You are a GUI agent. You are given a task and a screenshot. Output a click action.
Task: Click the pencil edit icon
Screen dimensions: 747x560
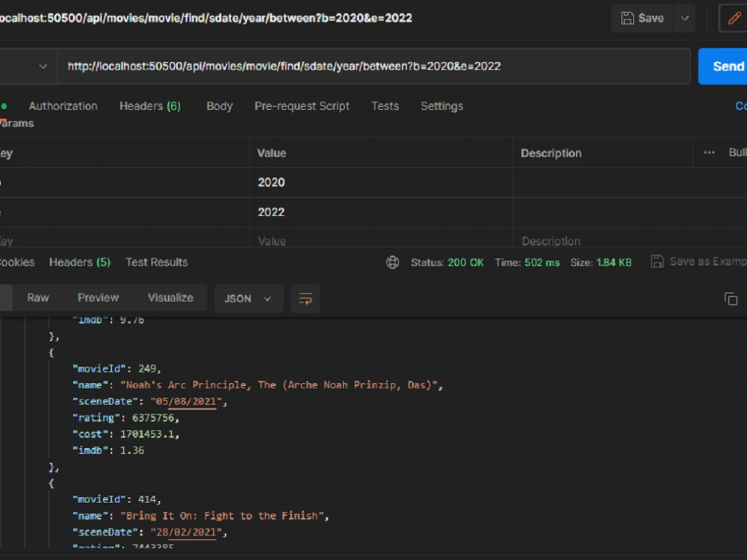coord(734,18)
